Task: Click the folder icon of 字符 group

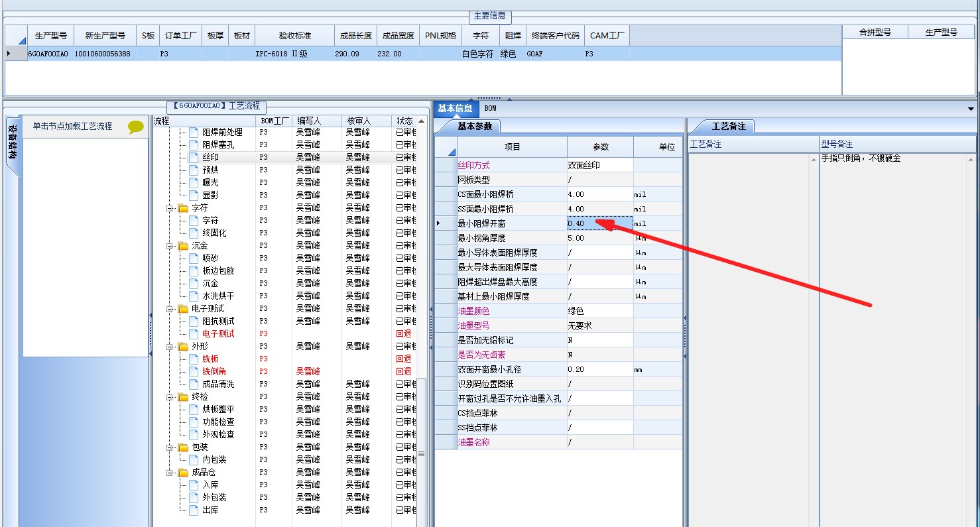Action: click(x=183, y=207)
